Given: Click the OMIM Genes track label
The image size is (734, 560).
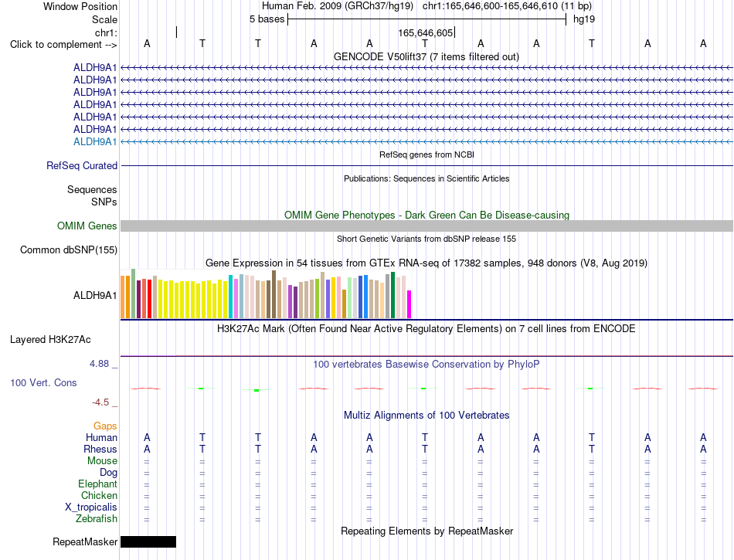Looking at the screenshot, I should pos(87,226).
